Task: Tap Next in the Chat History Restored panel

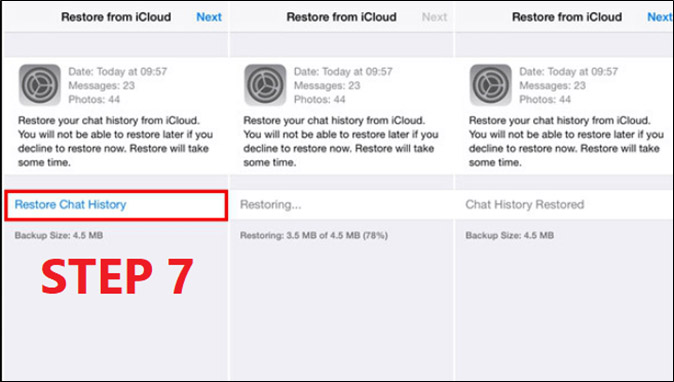Action: point(660,17)
